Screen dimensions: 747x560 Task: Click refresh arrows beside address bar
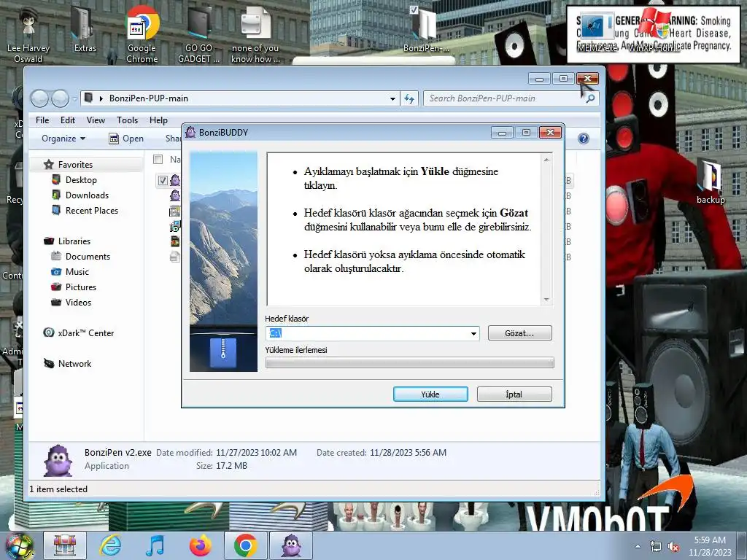[409, 98]
